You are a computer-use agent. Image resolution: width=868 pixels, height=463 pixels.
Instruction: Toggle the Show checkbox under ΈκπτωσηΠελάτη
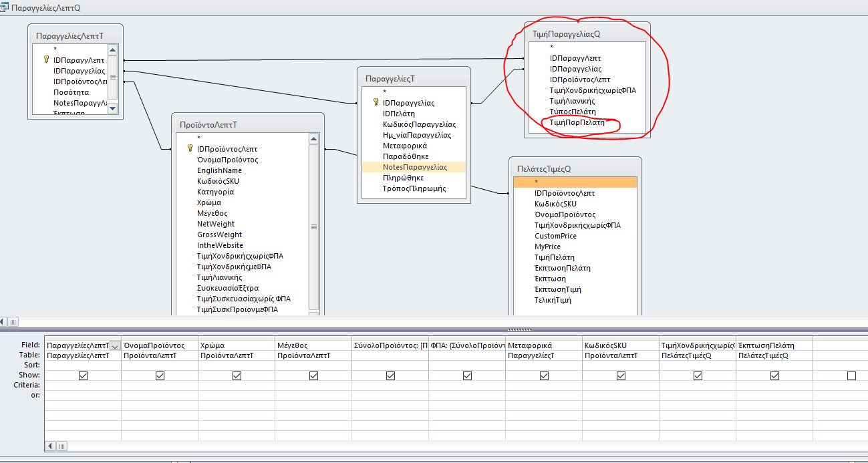pyautogui.click(x=774, y=375)
